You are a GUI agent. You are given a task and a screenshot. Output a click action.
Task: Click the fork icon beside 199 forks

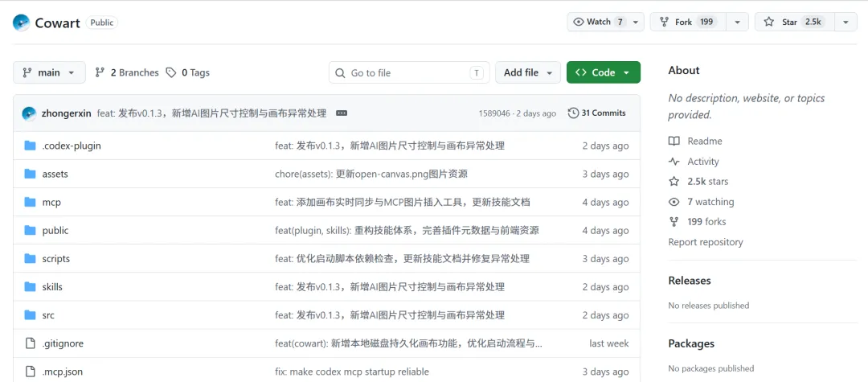click(674, 222)
